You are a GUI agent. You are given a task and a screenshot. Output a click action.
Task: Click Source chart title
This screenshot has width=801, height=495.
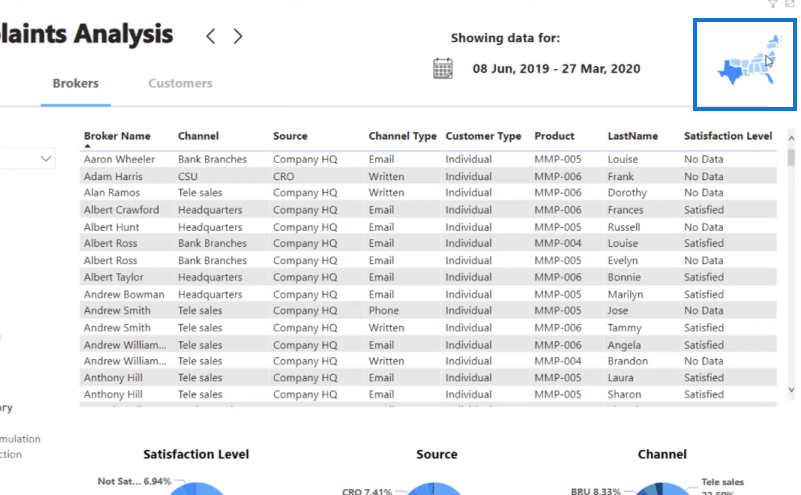click(x=437, y=454)
